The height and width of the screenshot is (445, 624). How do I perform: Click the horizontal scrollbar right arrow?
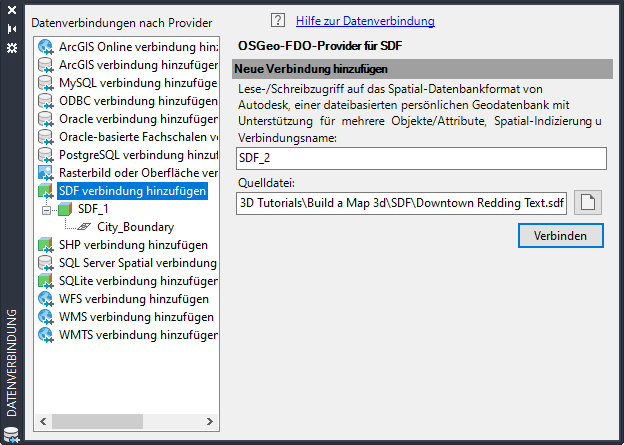(x=210, y=422)
